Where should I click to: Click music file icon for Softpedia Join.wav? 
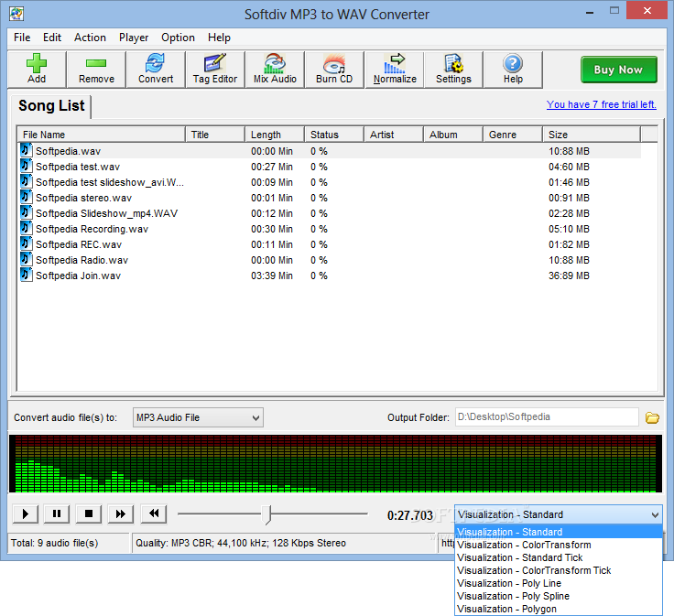(27, 275)
